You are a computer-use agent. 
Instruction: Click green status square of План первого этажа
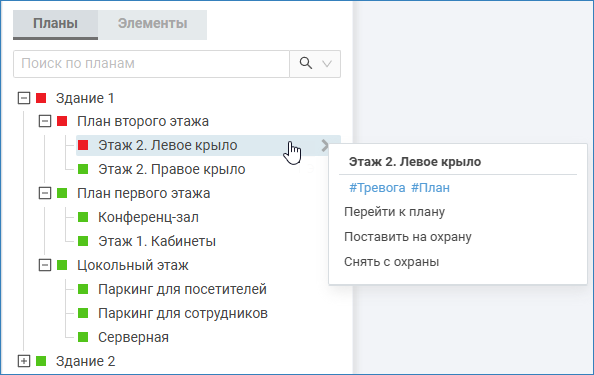pyautogui.click(x=62, y=193)
